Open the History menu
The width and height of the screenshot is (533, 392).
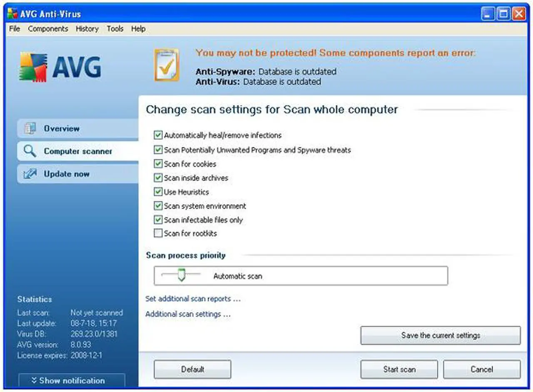pos(87,29)
